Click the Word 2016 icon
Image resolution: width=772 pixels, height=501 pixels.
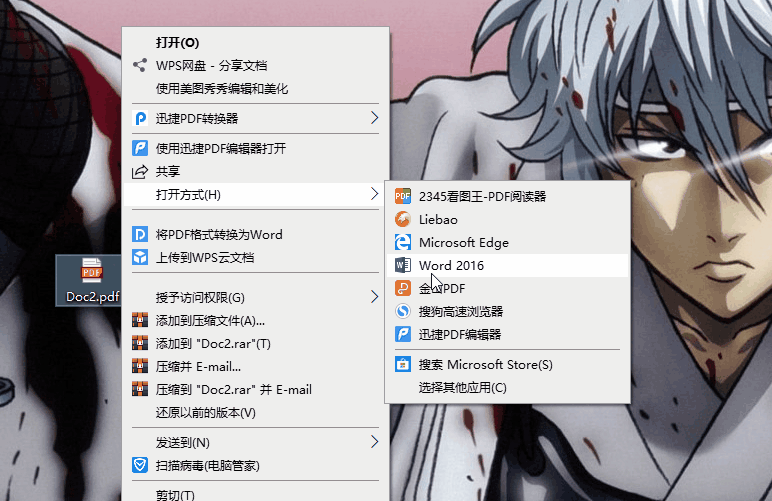click(x=403, y=265)
